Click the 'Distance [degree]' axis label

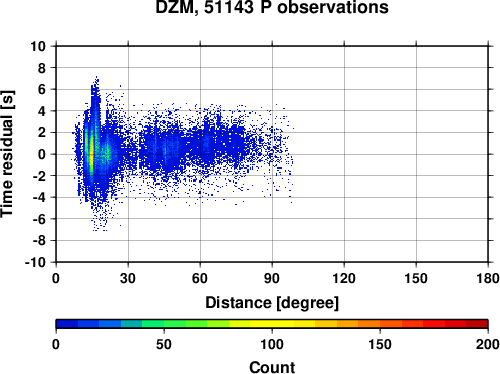point(272,303)
